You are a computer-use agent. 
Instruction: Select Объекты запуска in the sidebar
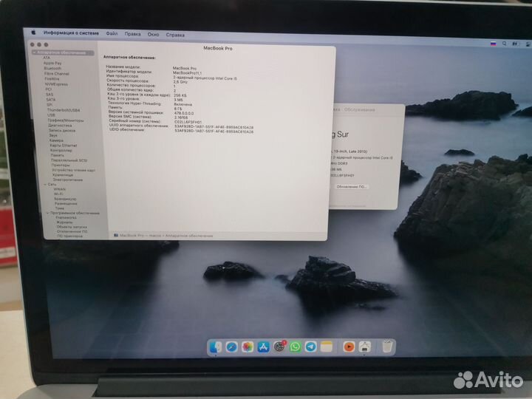[72, 227]
